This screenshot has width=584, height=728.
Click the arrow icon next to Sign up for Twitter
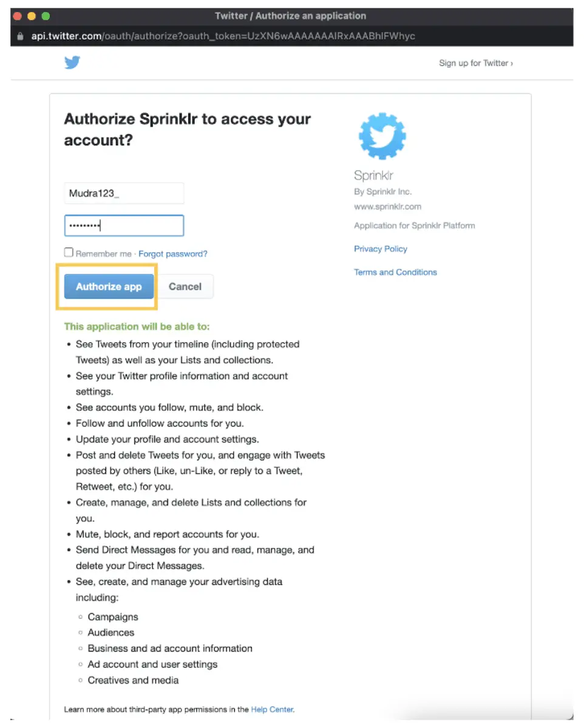[511, 62]
